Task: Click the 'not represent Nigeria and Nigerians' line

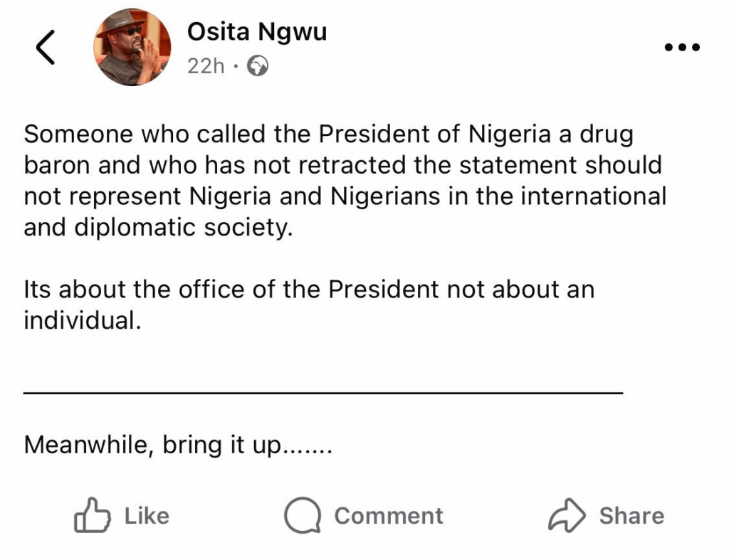Action: pos(345,196)
